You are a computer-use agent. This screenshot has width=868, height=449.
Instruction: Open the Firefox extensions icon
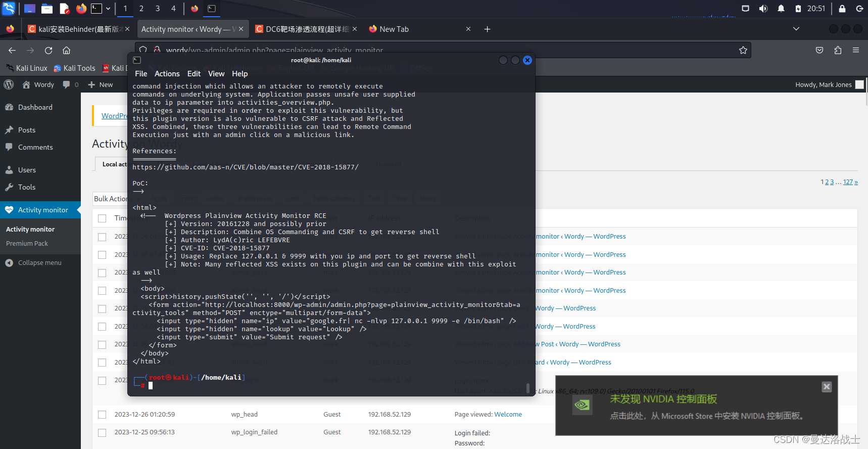[x=838, y=50]
